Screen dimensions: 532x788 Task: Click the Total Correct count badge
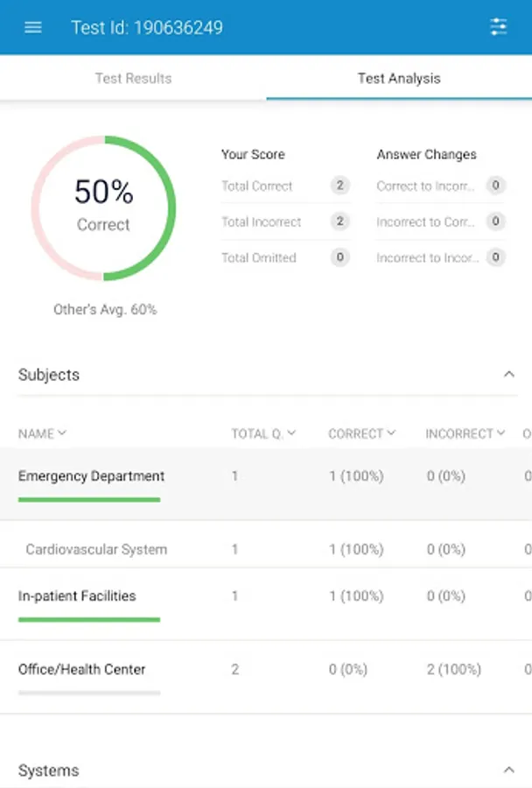(339, 186)
